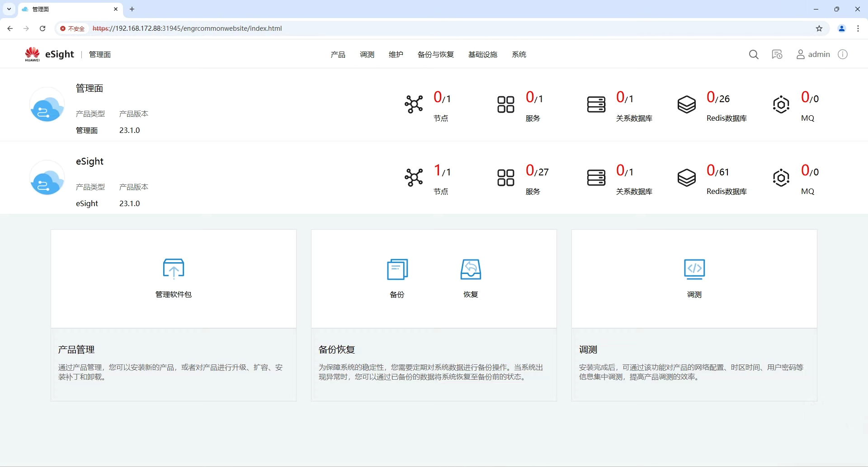Click the search magnifier icon in header
The width and height of the screenshot is (868, 467).
pyautogui.click(x=754, y=55)
